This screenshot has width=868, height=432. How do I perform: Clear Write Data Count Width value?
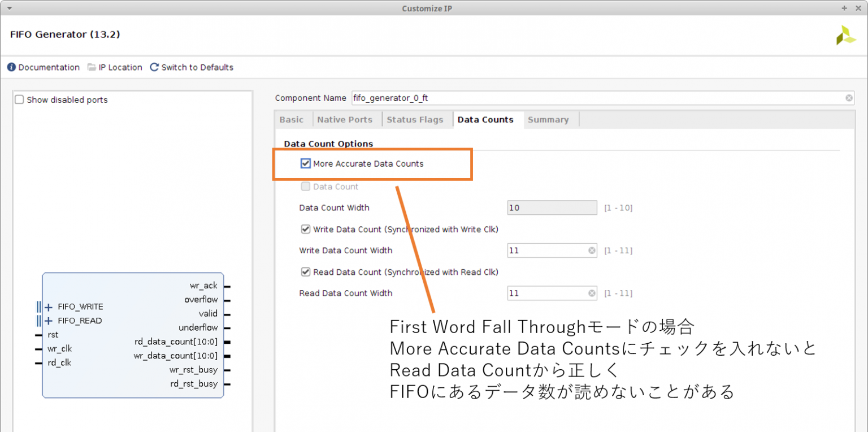click(x=592, y=250)
